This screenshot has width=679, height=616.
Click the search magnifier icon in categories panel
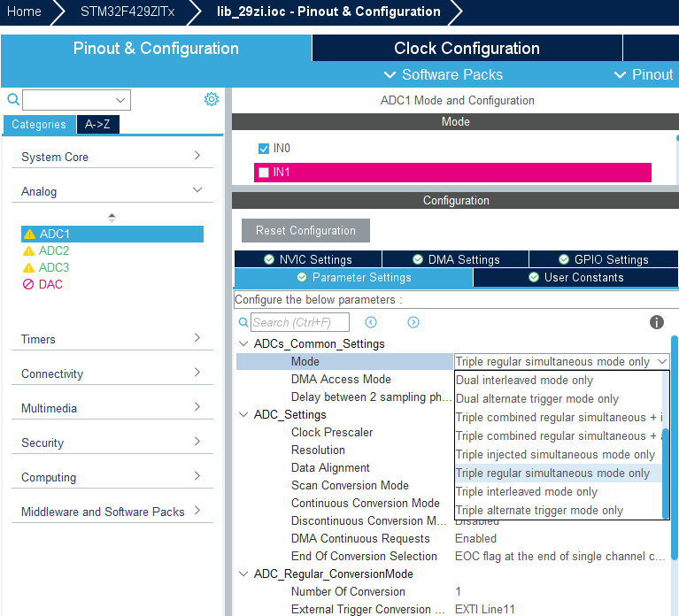[x=13, y=99]
